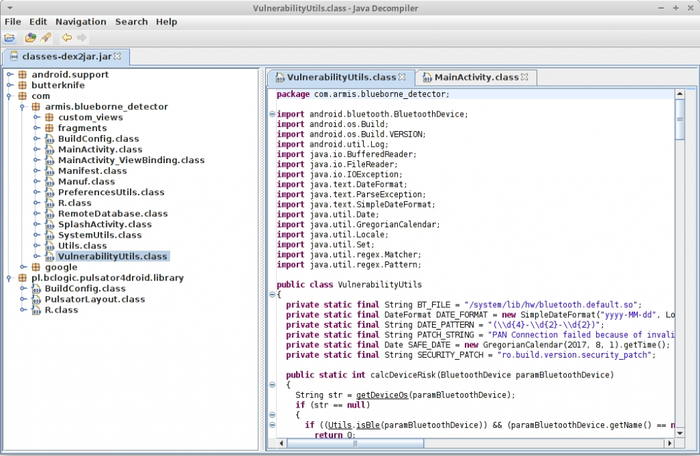Screen dimensions: 700x456
Task: Open the Navigation menu
Action: (x=80, y=21)
